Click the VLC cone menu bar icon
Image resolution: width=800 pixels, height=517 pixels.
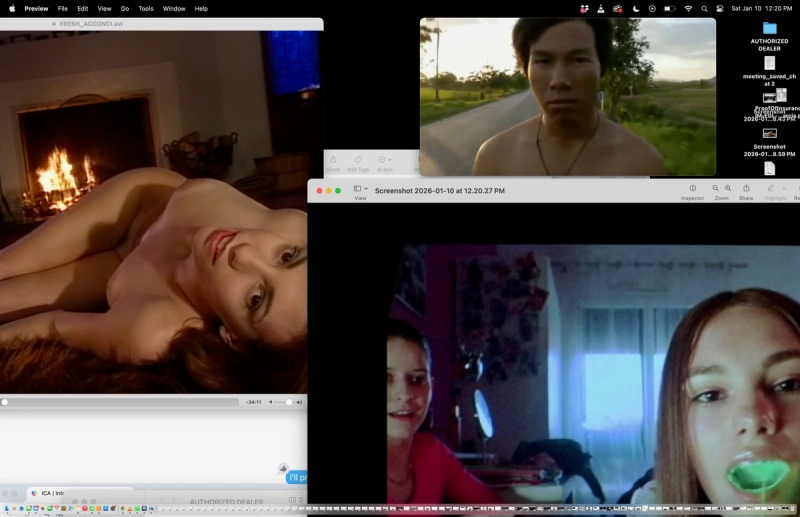[x=601, y=9]
